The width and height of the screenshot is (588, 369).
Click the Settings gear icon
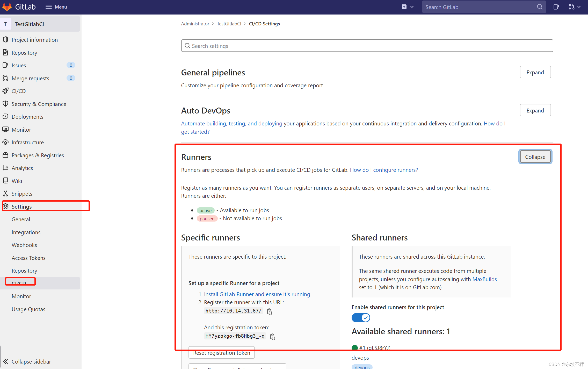pyautogui.click(x=5, y=206)
